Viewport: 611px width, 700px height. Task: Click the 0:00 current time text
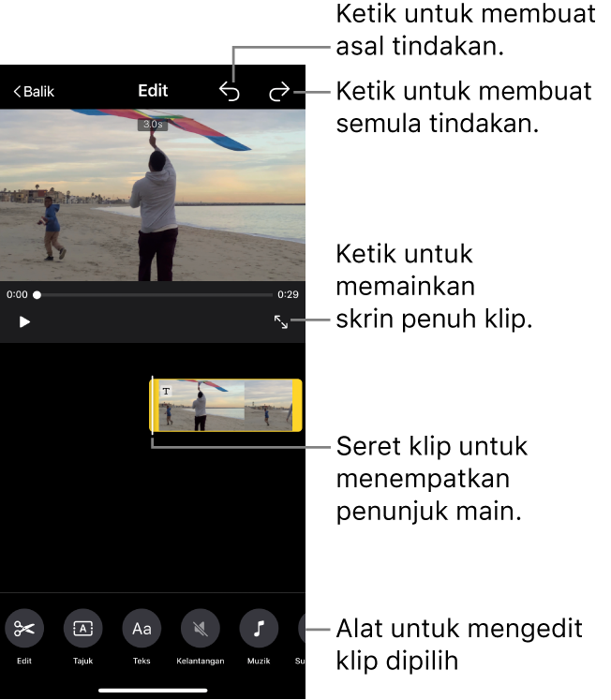click(x=17, y=294)
